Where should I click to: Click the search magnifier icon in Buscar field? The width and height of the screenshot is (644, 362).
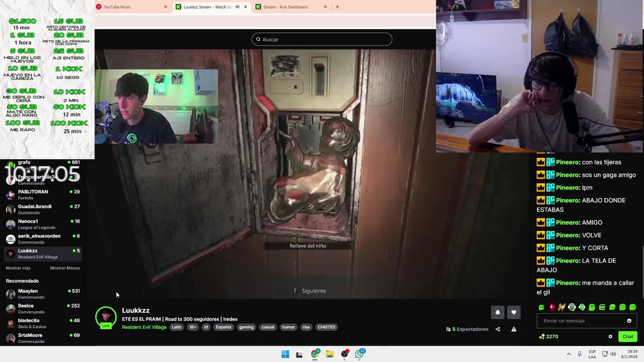click(x=258, y=39)
